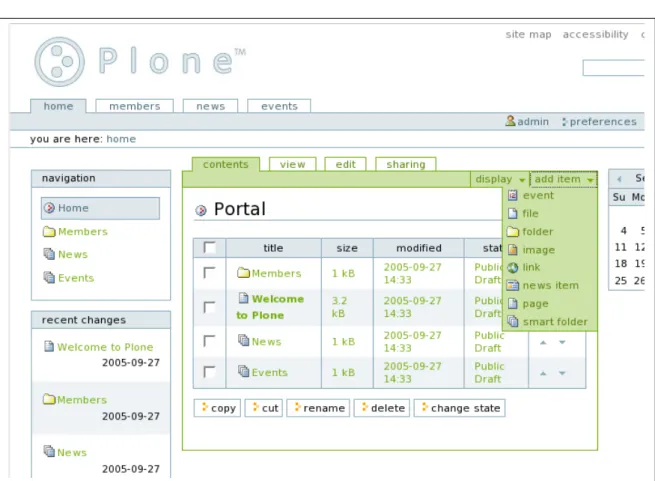The width and height of the screenshot is (655, 481).
Task: Click the news item icon in add menu
Action: point(513,285)
